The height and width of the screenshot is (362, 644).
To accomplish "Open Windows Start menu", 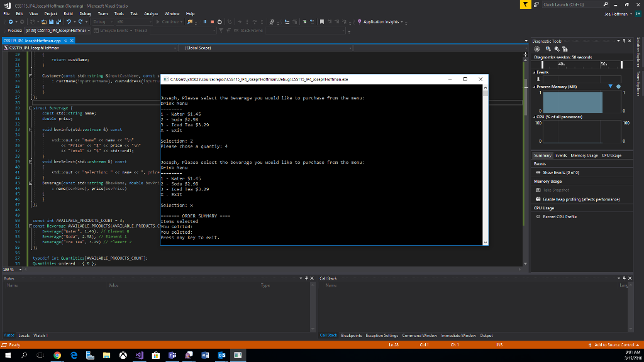I will pos(8,356).
